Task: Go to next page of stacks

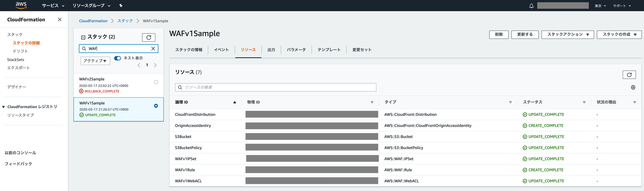Action: point(155,65)
